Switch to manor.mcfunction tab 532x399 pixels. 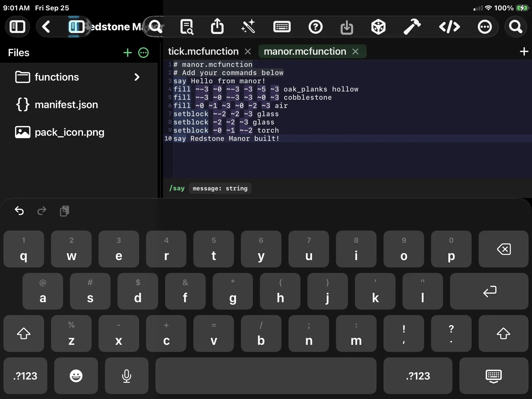pyautogui.click(x=305, y=52)
